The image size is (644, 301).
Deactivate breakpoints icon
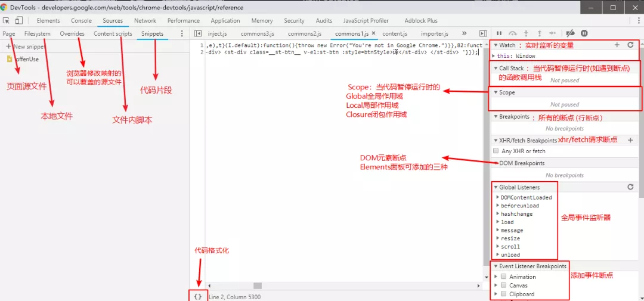pyautogui.click(x=570, y=33)
